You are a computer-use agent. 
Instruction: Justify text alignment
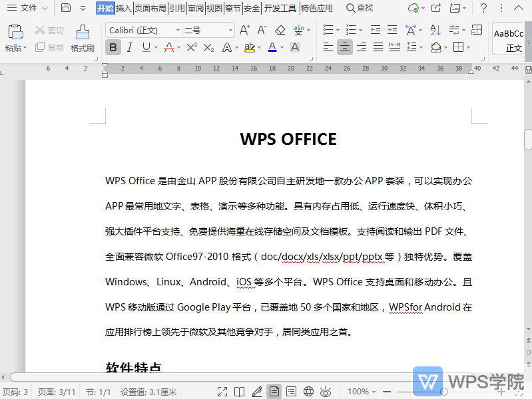[378, 47]
